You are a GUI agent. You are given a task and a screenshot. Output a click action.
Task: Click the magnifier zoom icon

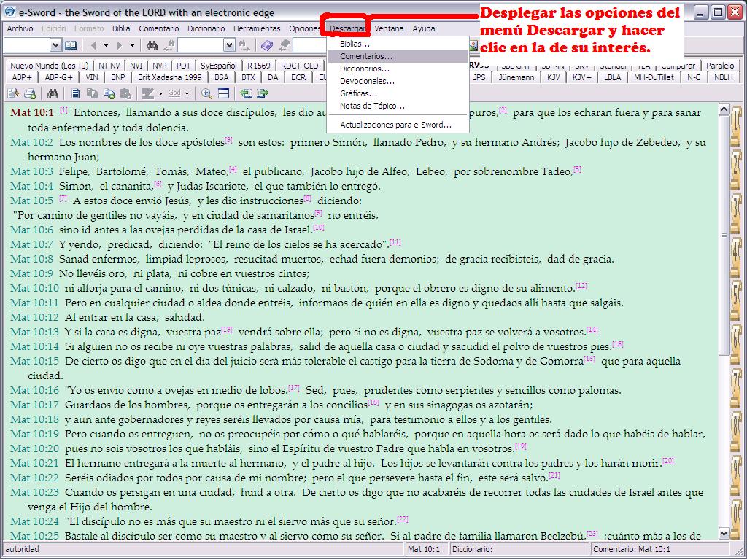pyautogui.click(x=206, y=94)
